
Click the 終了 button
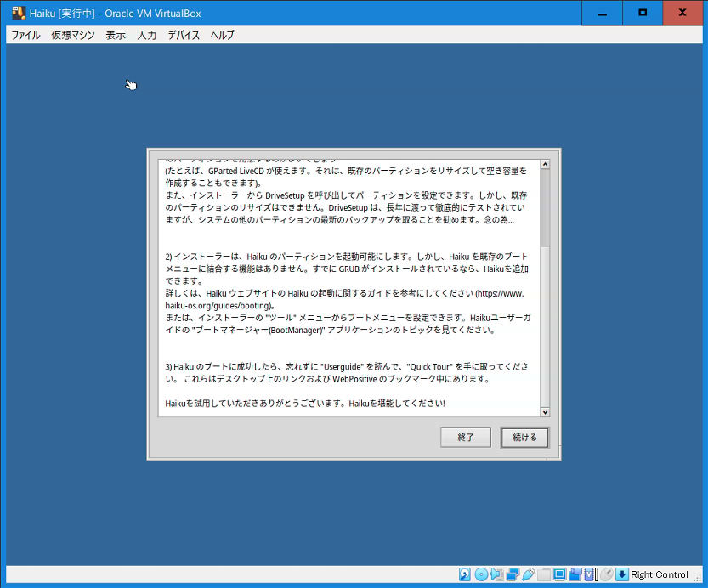(466, 438)
